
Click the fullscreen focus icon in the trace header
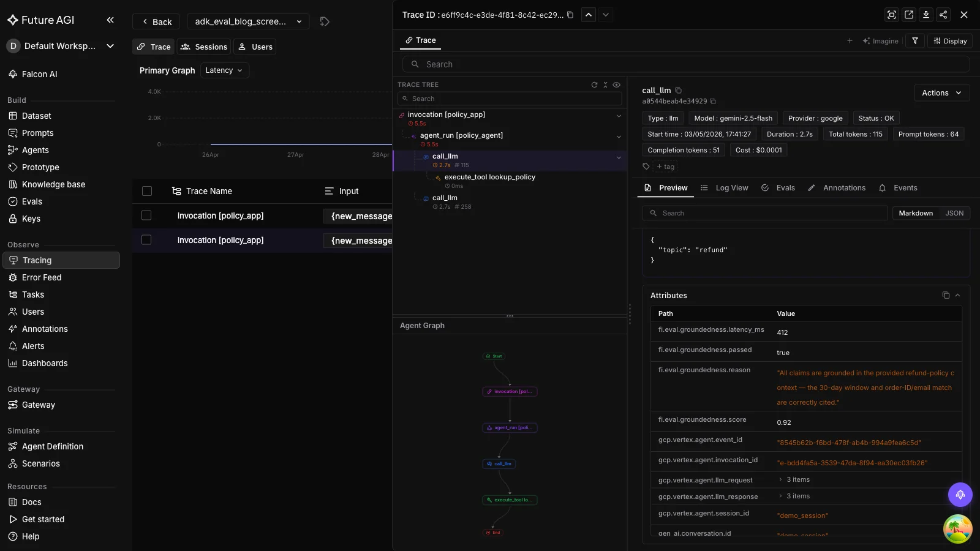tap(892, 15)
